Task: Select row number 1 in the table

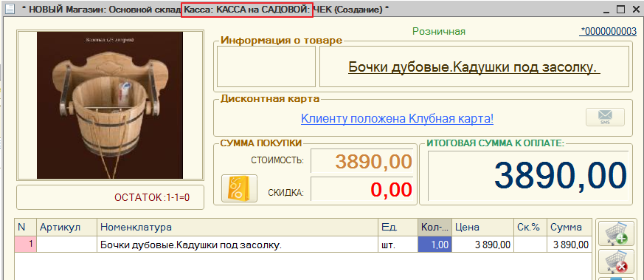Action: point(26,245)
